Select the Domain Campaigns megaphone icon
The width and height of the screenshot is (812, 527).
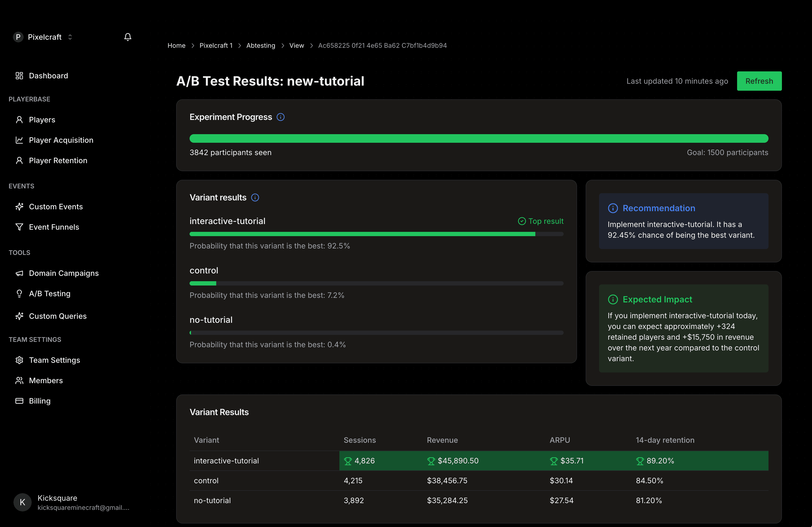click(x=19, y=273)
